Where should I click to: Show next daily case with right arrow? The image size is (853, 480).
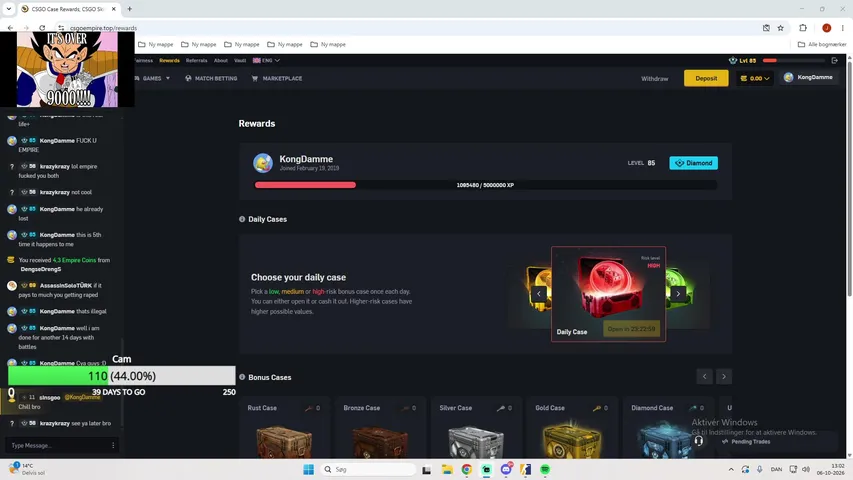coord(678,294)
